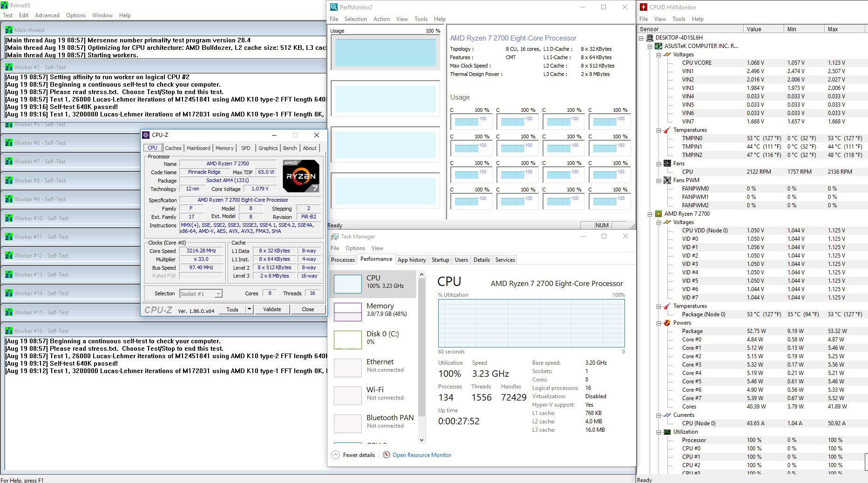Collapse the Currents node in HWMonitor

(659, 415)
